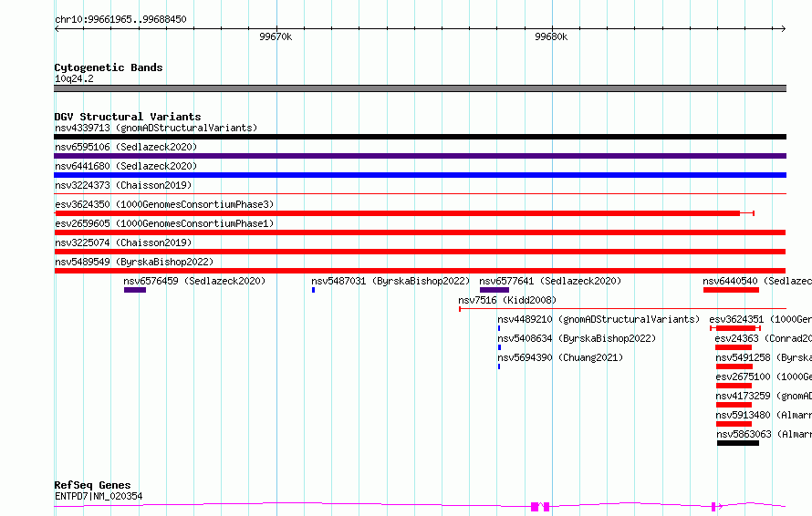The height and width of the screenshot is (516, 812).
Task: Click the red esv2675100 variant bar
Action: pos(734,386)
